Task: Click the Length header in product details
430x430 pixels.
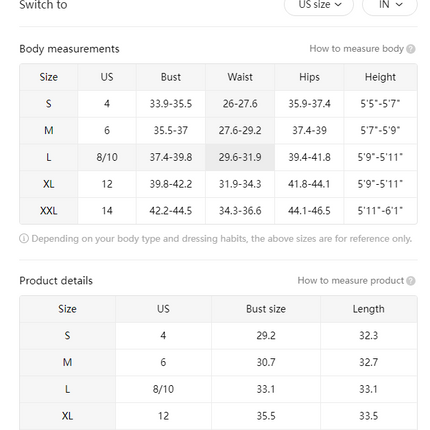Action: click(x=369, y=309)
